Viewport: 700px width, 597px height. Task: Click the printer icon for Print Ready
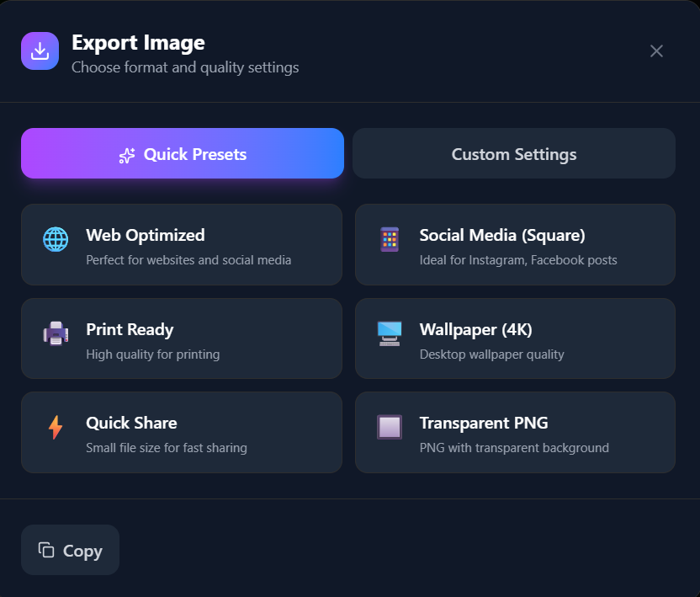click(x=56, y=333)
